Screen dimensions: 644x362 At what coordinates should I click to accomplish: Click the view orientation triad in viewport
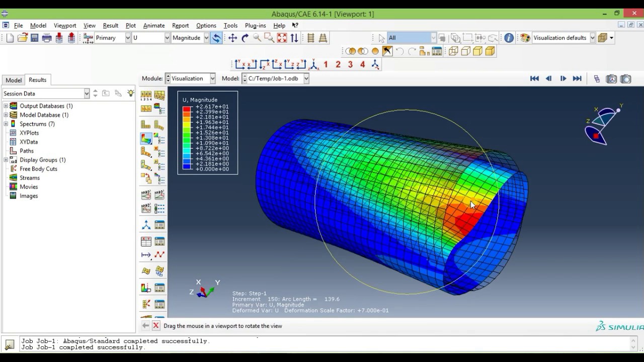(204, 290)
